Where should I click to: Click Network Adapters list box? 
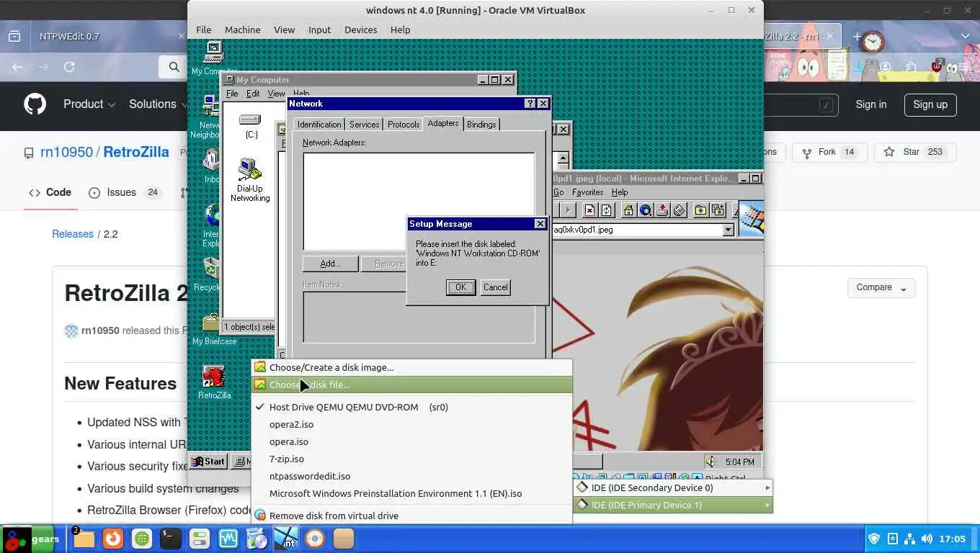pos(419,202)
